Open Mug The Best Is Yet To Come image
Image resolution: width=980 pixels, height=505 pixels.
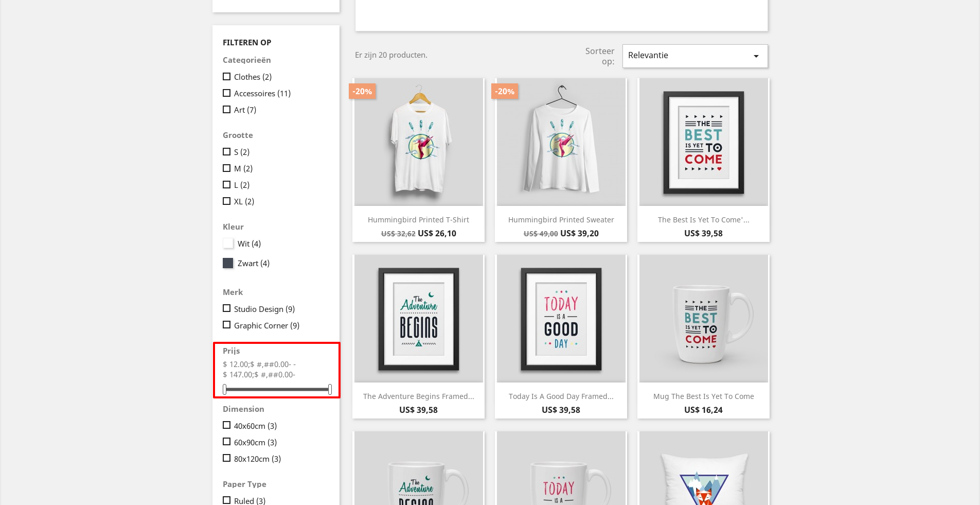pyautogui.click(x=704, y=319)
